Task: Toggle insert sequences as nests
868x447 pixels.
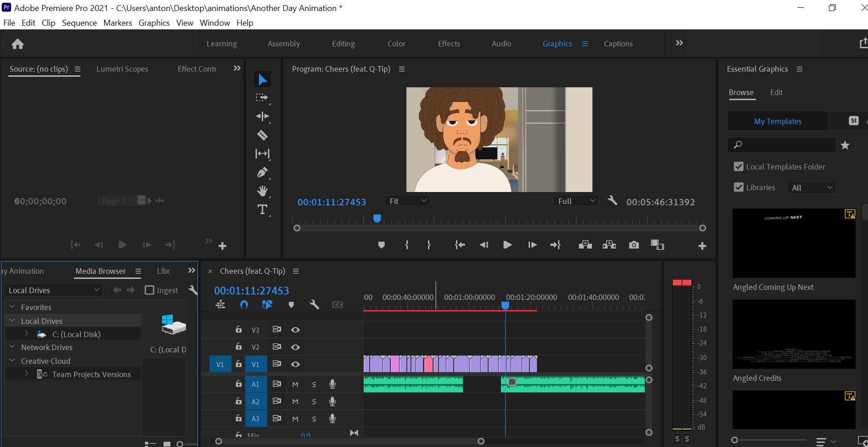Action: coord(220,305)
